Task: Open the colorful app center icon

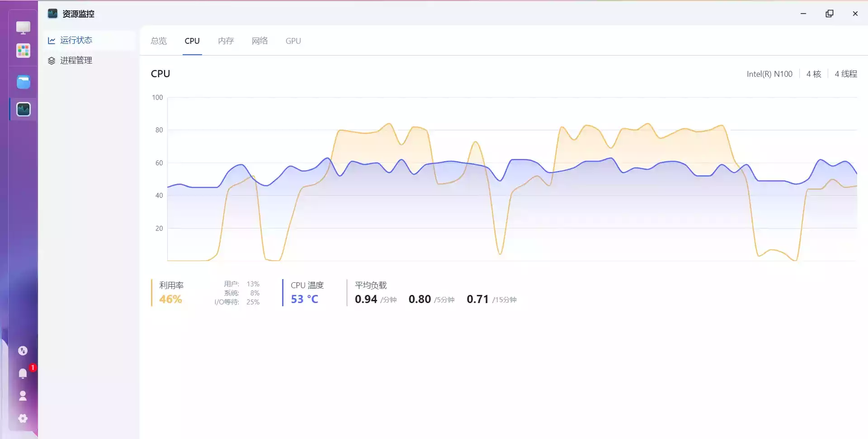Action: coord(23,51)
